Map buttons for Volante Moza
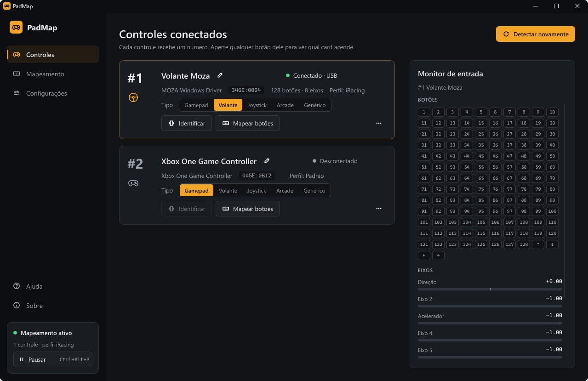The width and height of the screenshot is (588, 381). click(x=248, y=123)
